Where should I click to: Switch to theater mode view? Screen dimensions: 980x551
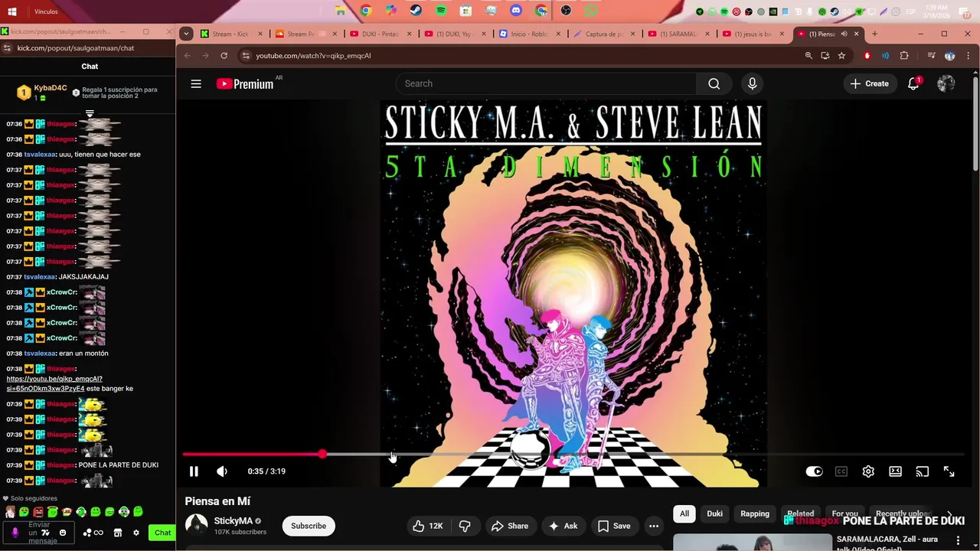(x=895, y=471)
